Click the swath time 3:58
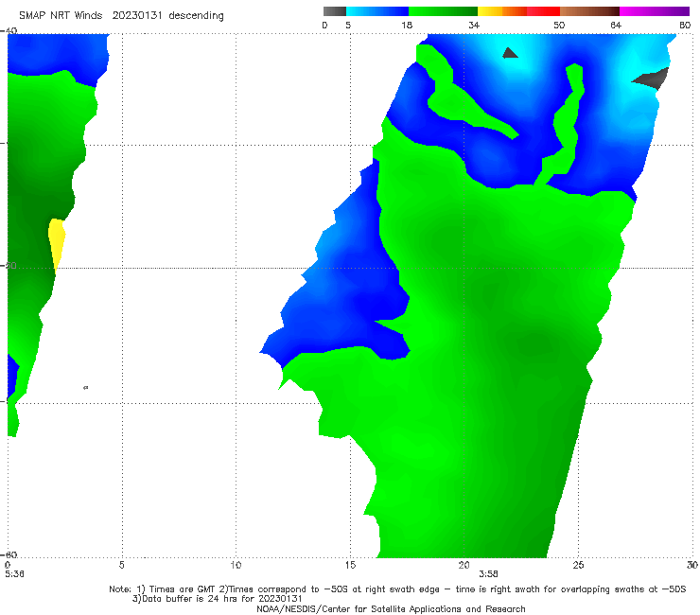The height and width of the screenshot is (615, 700). coord(488,574)
